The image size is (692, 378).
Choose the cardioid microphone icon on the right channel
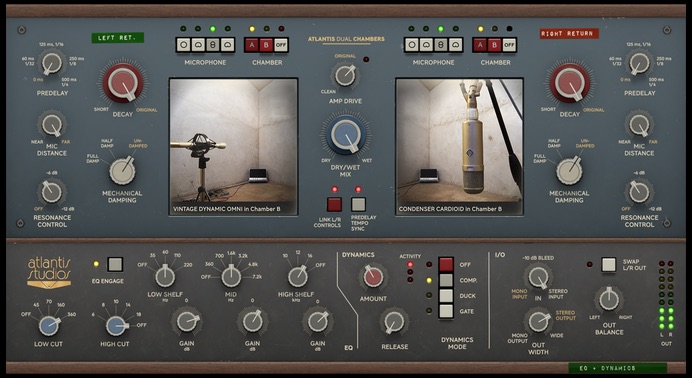pyautogui.click(x=426, y=45)
